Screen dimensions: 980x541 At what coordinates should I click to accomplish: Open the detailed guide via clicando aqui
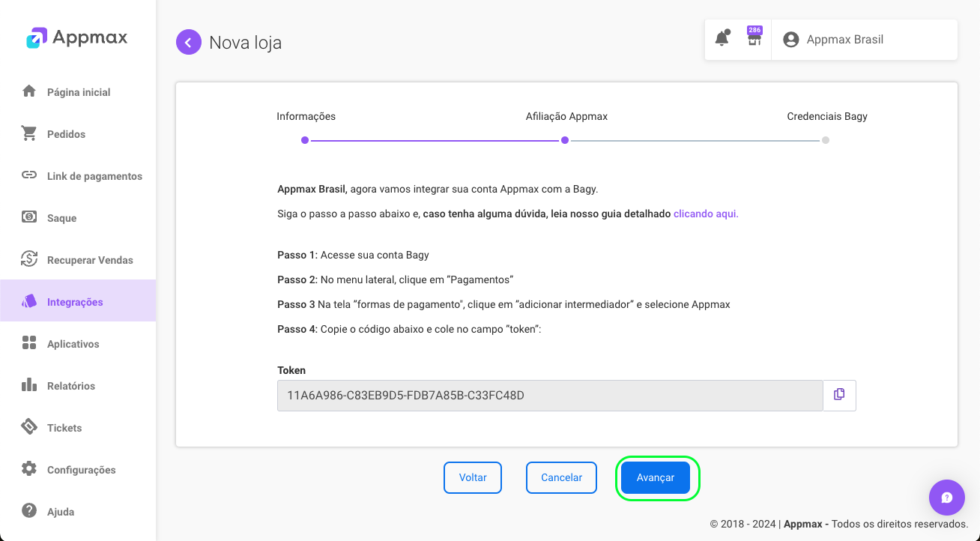tap(704, 214)
